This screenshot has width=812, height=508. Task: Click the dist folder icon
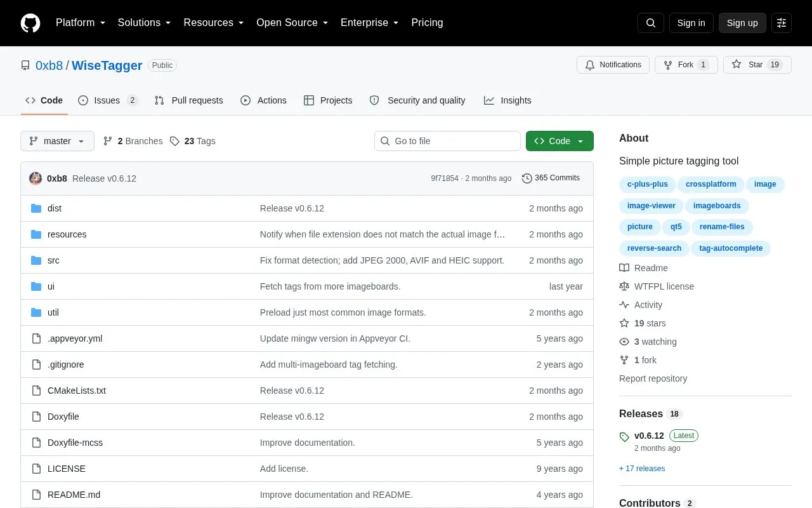(36, 208)
